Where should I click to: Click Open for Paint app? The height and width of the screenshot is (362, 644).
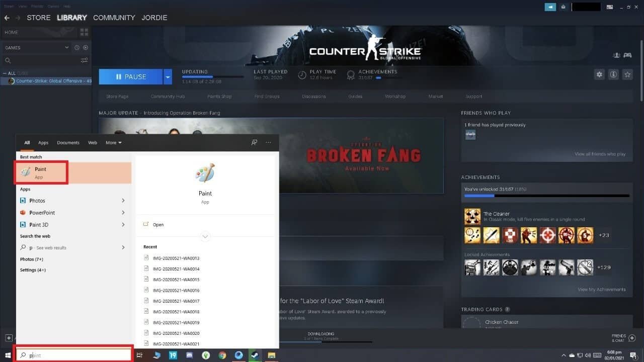[x=158, y=225]
